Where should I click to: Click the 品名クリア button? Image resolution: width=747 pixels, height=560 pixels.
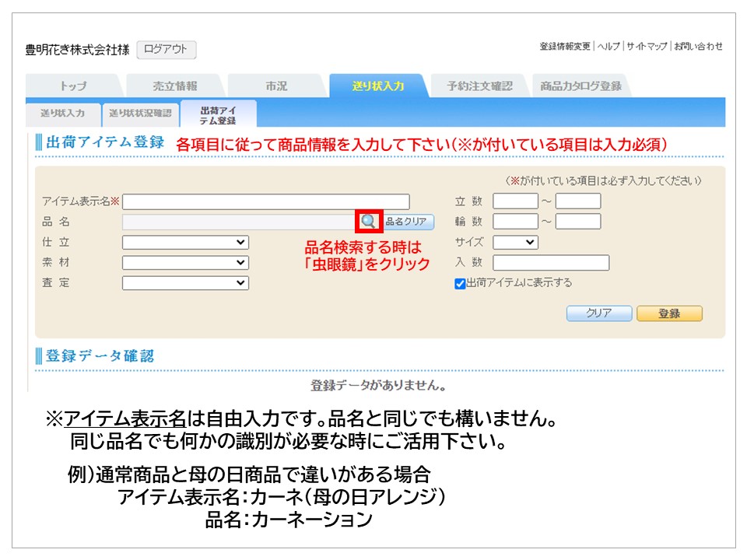[x=408, y=222]
